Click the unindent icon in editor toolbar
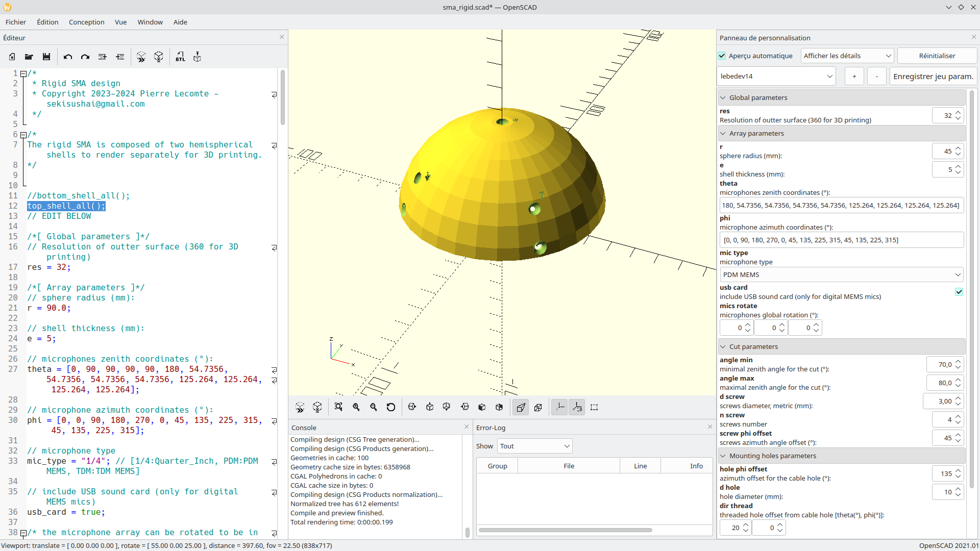Image resolution: width=980 pixels, height=551 pixels. [x=103, y=57]
